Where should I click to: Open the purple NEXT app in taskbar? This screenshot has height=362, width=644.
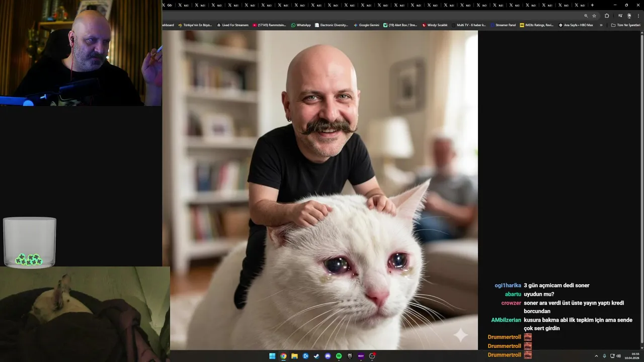361,356
